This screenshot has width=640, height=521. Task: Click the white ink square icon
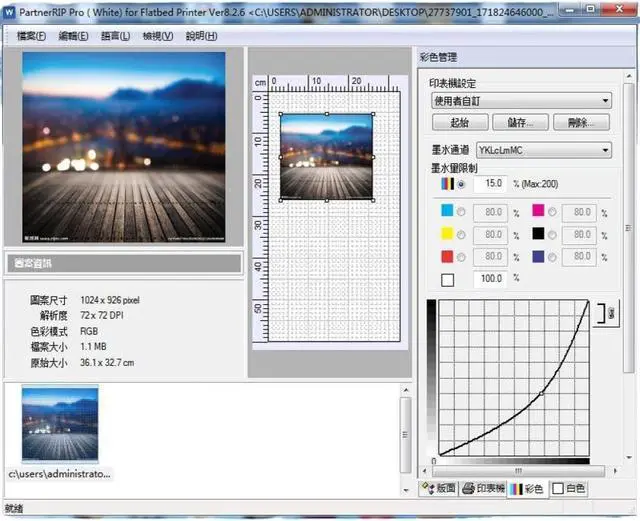pyautogui.click(x=446, y=279)
